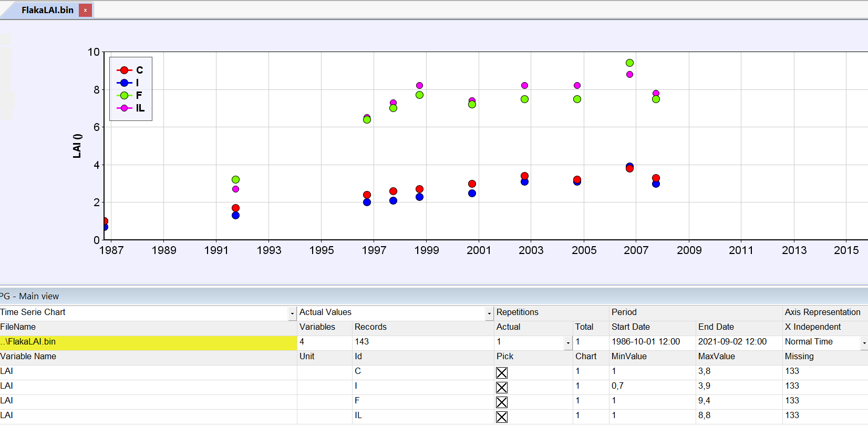
Task: Uncheck Pick box for LAI F row
Action: 502,402
